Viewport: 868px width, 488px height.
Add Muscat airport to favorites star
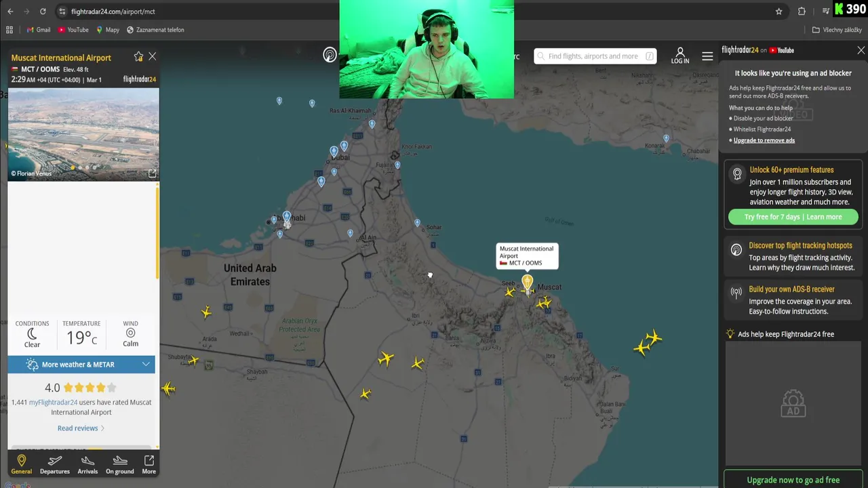[x=138, y=57]
